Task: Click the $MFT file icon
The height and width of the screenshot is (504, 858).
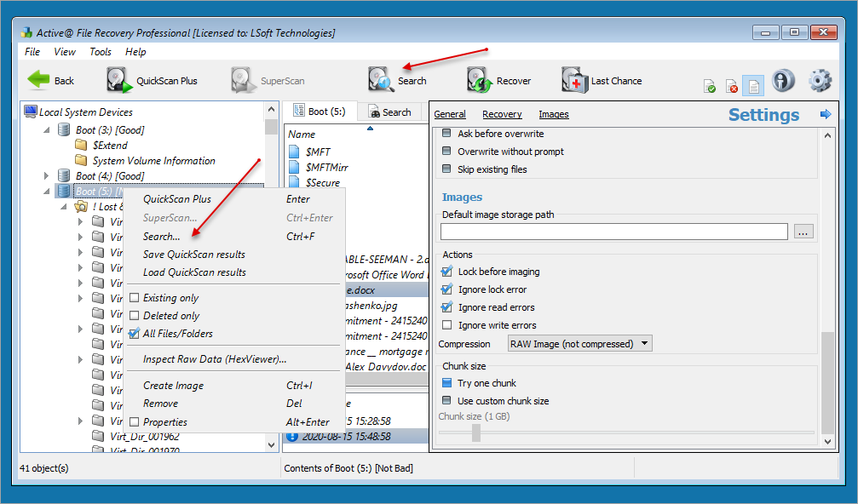Action: (294, 152)
